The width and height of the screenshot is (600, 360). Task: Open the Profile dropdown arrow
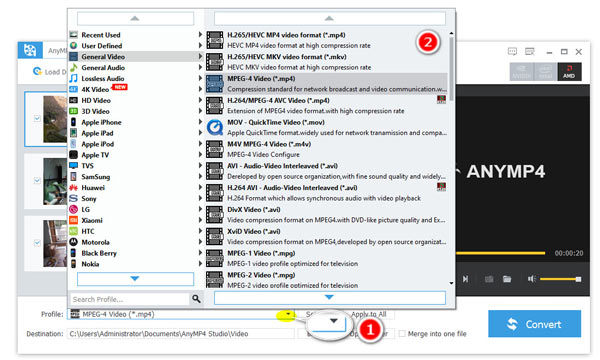click(289, 314)
